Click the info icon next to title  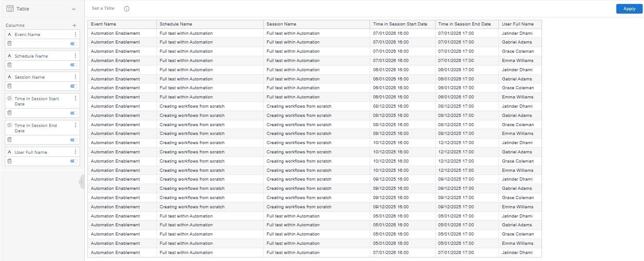(x=127, y=9)
